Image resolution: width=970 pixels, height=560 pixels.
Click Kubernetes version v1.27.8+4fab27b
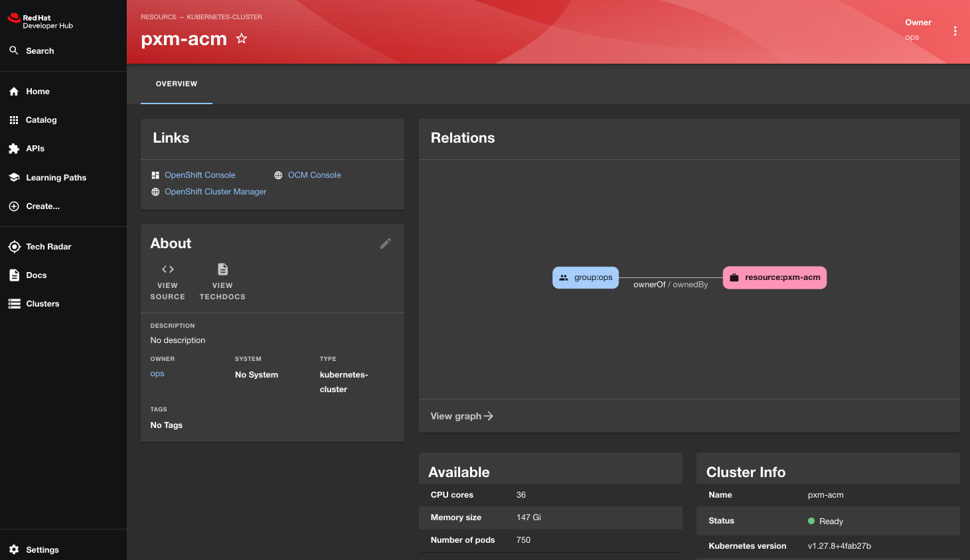coord(839,546)
